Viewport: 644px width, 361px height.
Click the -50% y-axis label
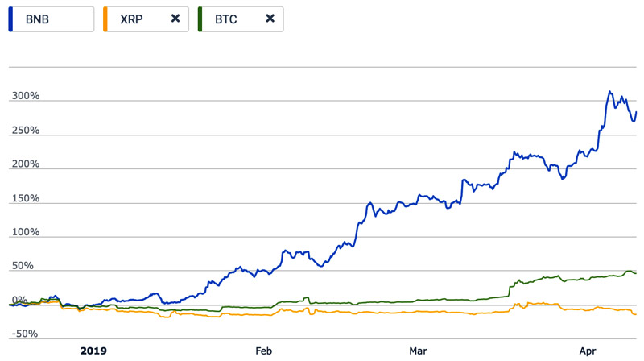[25, 334]
